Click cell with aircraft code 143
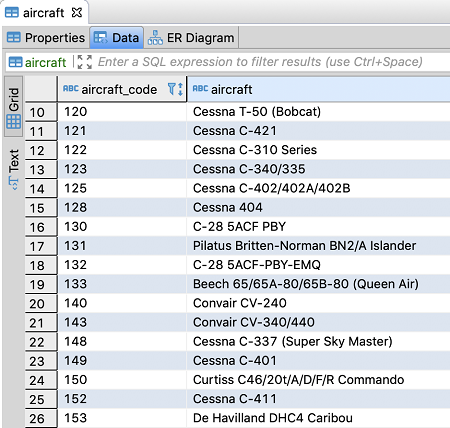 point(122,322)
